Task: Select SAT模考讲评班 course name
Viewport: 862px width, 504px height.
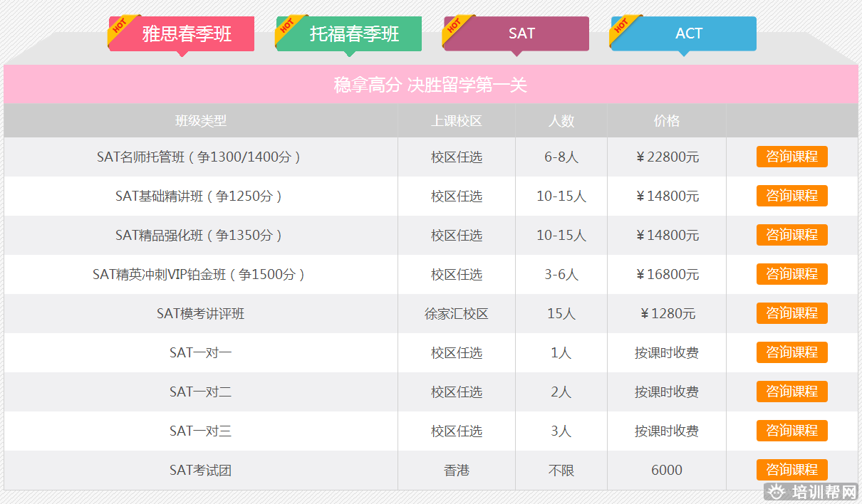Action: point(201,314)
